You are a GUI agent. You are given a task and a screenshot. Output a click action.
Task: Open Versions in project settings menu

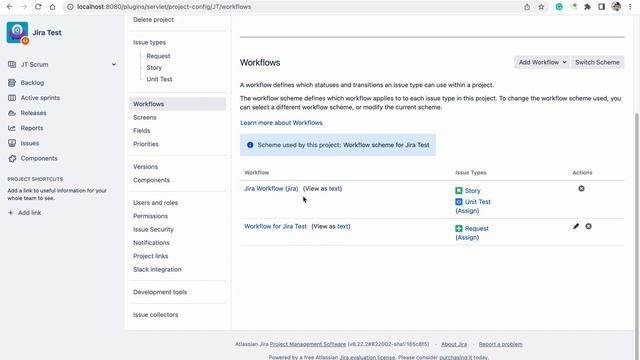pos(145,167)
